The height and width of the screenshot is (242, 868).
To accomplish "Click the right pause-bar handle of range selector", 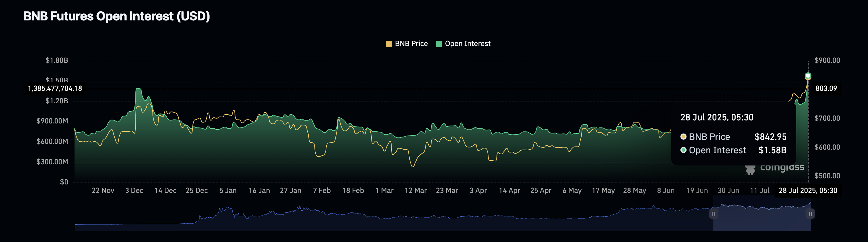I will click(x=810, y=214).
